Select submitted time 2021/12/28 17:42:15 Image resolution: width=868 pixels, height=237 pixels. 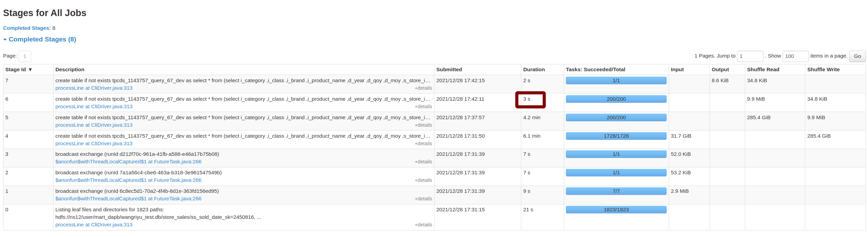(460, 80)
